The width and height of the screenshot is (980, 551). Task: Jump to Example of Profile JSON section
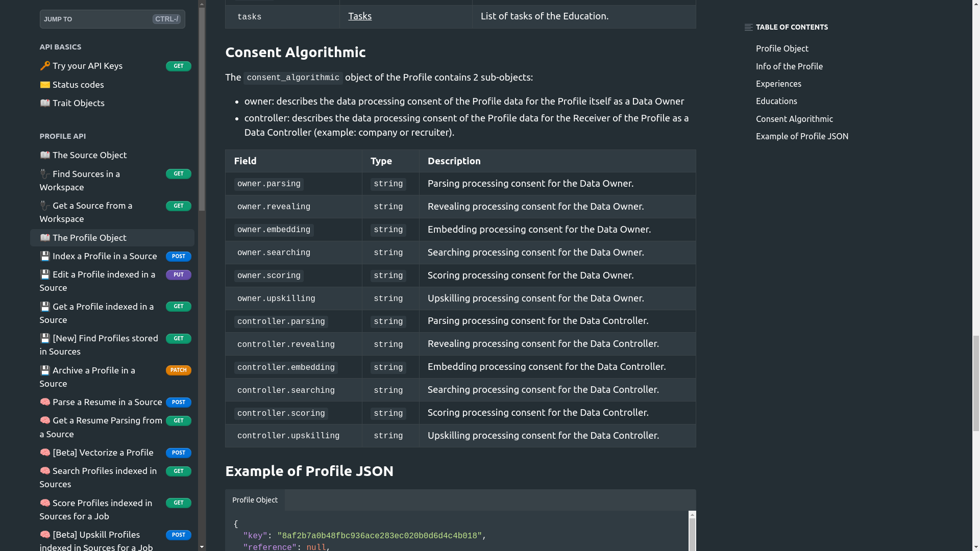coord(802,136)
